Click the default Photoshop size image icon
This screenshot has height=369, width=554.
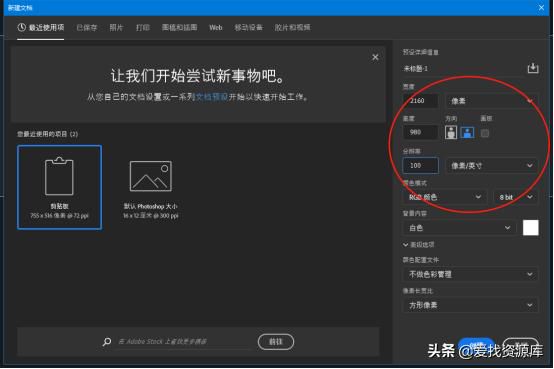click(151, 176)
